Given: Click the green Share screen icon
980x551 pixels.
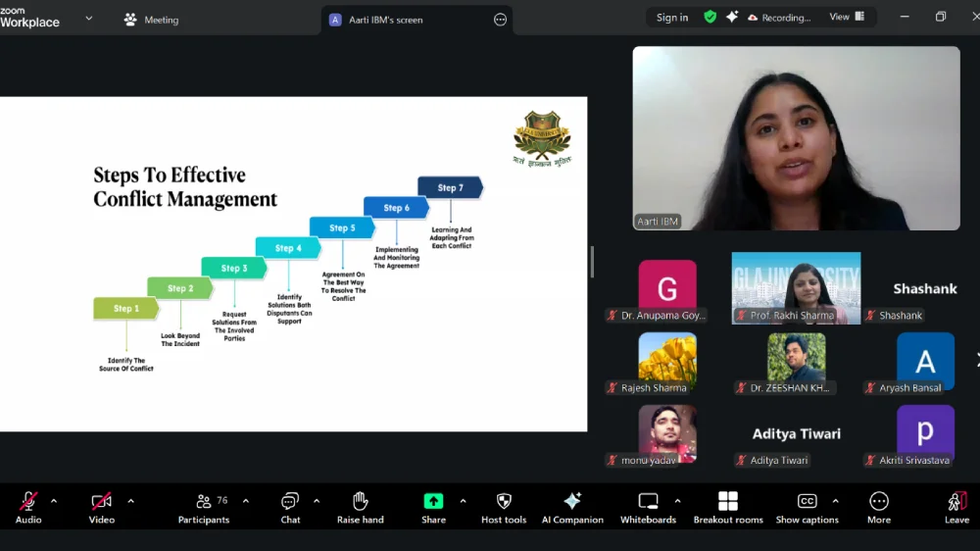Looking at the screenshot, I should (433, 502).
